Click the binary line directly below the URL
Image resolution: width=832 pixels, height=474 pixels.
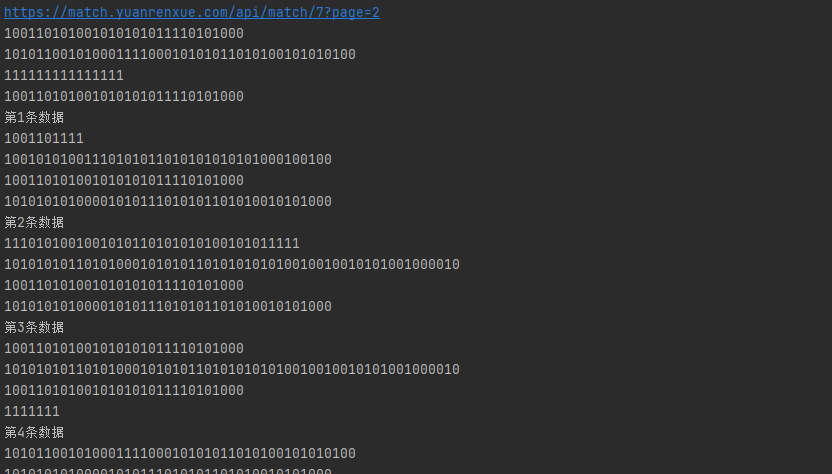point(124,33)
